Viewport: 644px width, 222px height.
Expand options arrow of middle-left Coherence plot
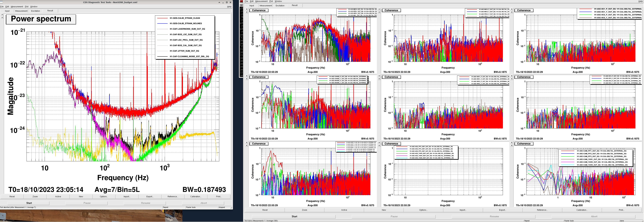(246, 76)
